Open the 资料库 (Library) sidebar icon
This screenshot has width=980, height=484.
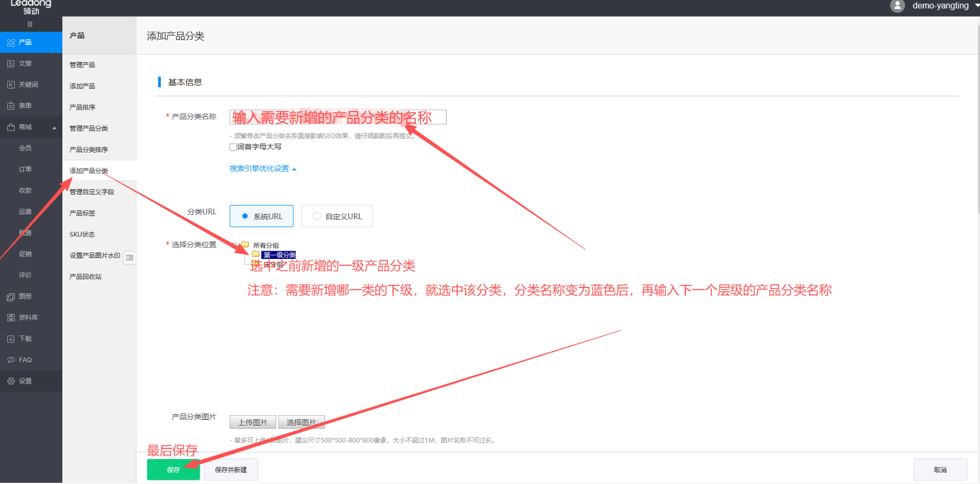coord(11,318)
